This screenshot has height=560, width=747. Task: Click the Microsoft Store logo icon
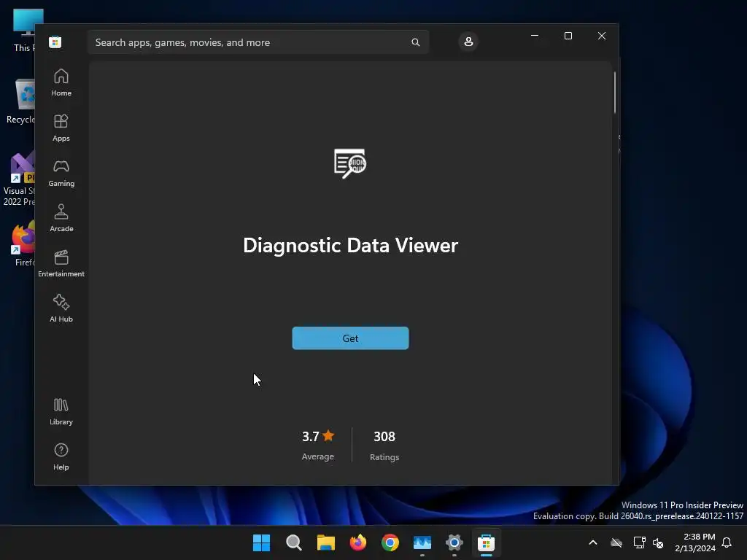pyautogui.click(x=55, y=42)
